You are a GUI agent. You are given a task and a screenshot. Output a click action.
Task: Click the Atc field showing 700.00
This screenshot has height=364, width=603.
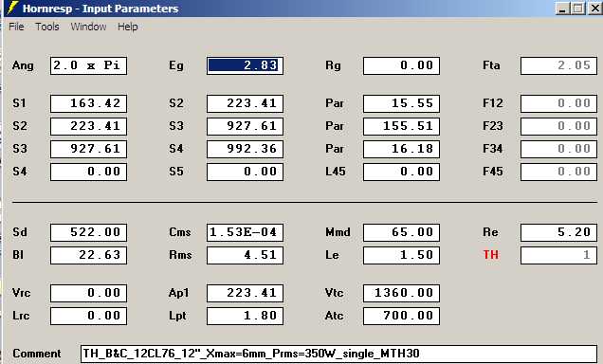coord(401,316)
